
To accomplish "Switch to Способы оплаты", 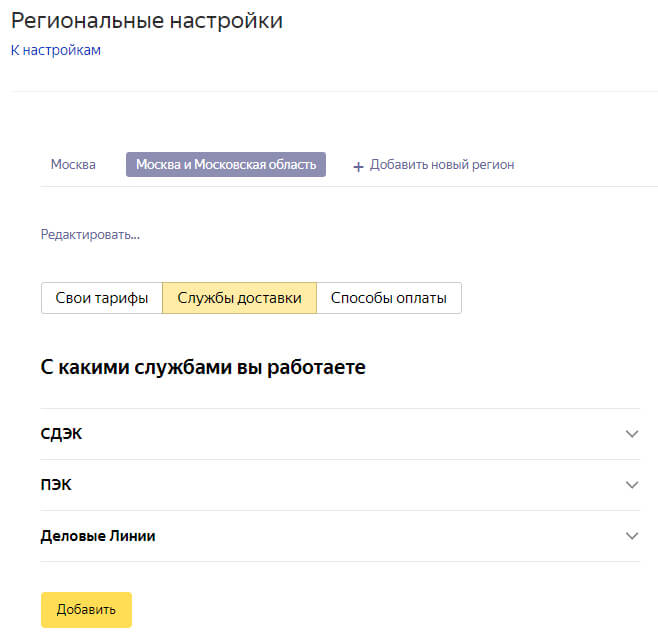I will click(389, 298).
